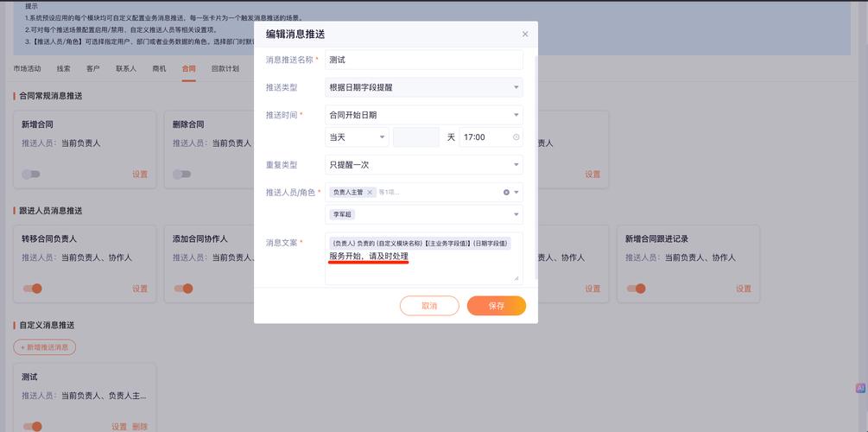Select the 合同 tab
868x432 pixels.
(189, 68)
